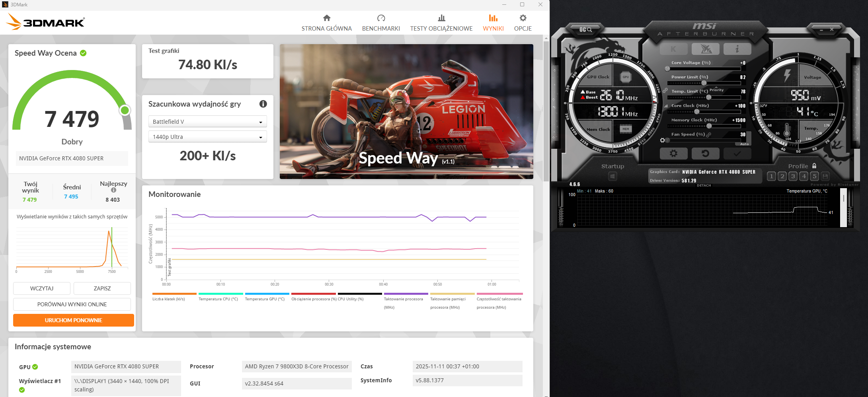Screen dimensions: 868x397
Task: Select Afterburner profile slot 1
Action: tap(771, 176)
